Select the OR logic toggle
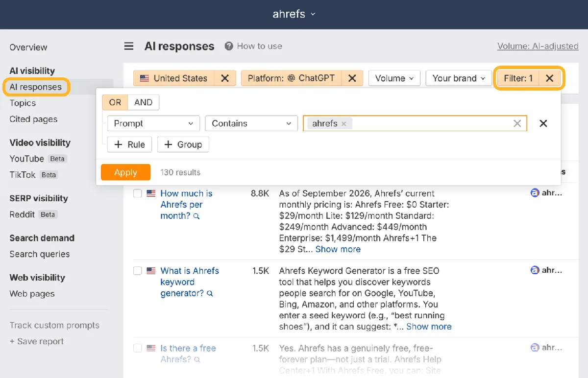 (x=115, y=102)
